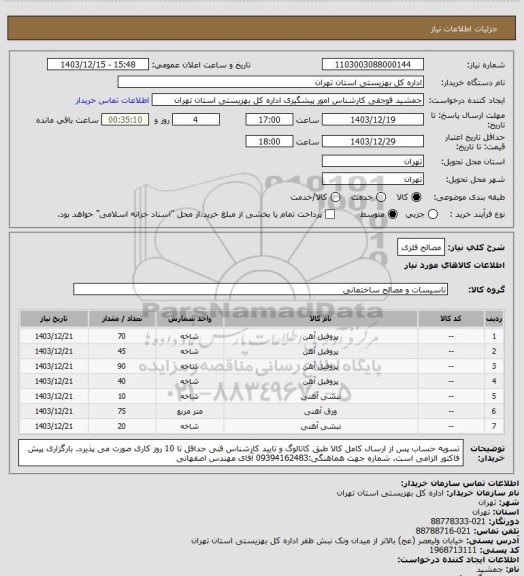Click the response deadline date 1403/12/19

[373, 120]
